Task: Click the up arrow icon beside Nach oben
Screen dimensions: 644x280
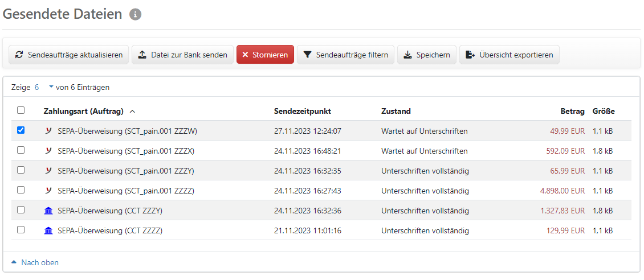Action: pyautogui.click(x=14, y=262)
